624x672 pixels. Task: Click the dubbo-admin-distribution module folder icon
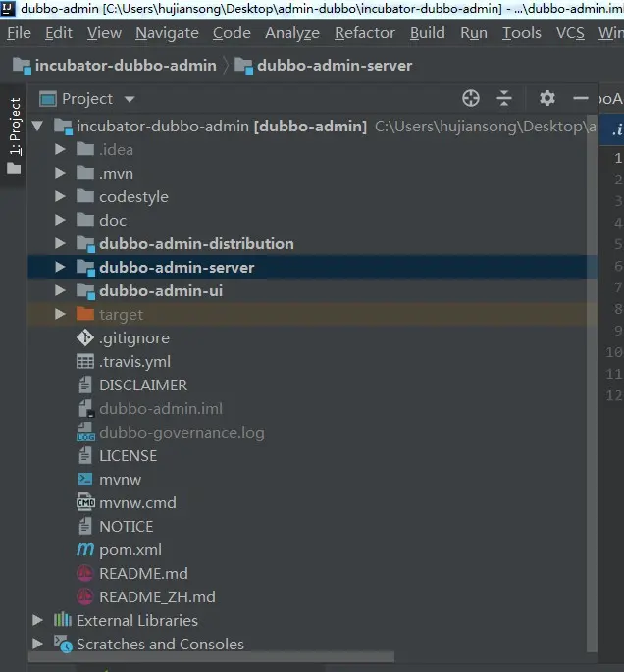(85, 244)
